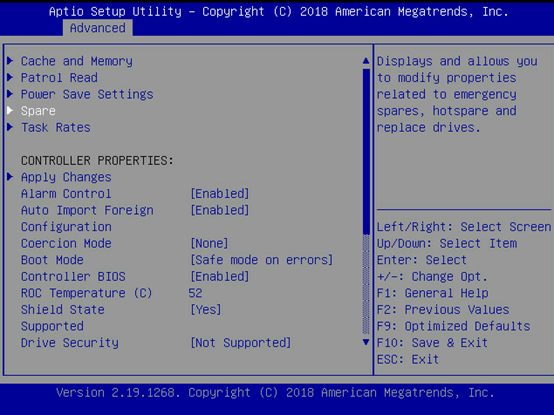Toggle Alarm Control Enabled value
The image size is (554, 415).
(220, 194)
